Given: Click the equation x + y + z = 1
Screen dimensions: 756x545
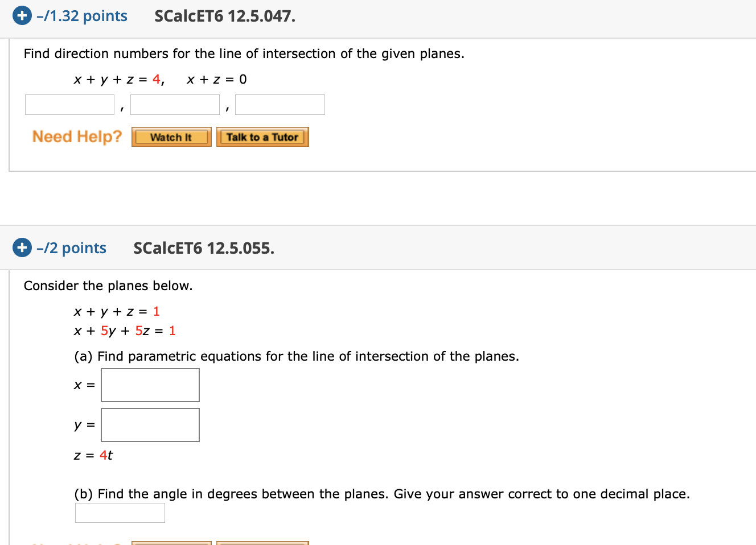Looking at the screenshot, I should 117,311.
